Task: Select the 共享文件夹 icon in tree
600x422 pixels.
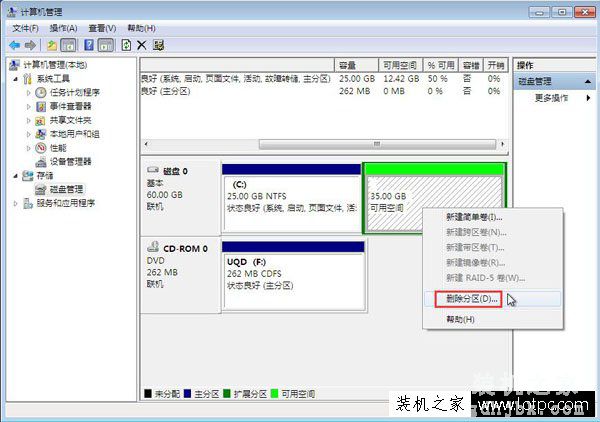Action: pyautogui.click(x=41, y=121)
